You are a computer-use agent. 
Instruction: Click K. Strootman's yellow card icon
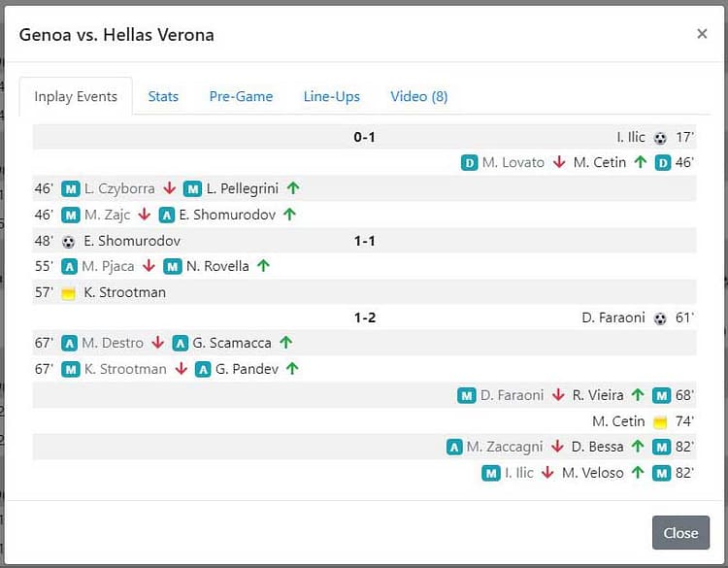tap(68, 293)
